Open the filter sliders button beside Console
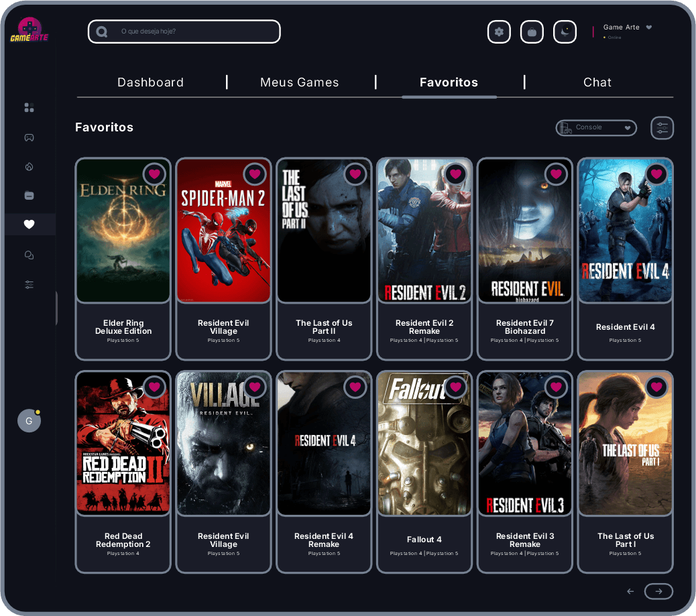 (662, 127)
